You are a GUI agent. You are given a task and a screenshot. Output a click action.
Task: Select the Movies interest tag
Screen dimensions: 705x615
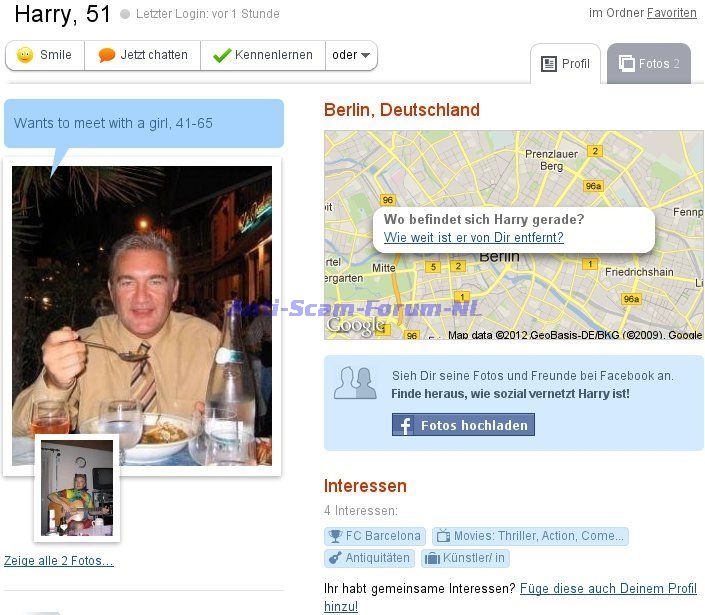[x=530, y=536]
